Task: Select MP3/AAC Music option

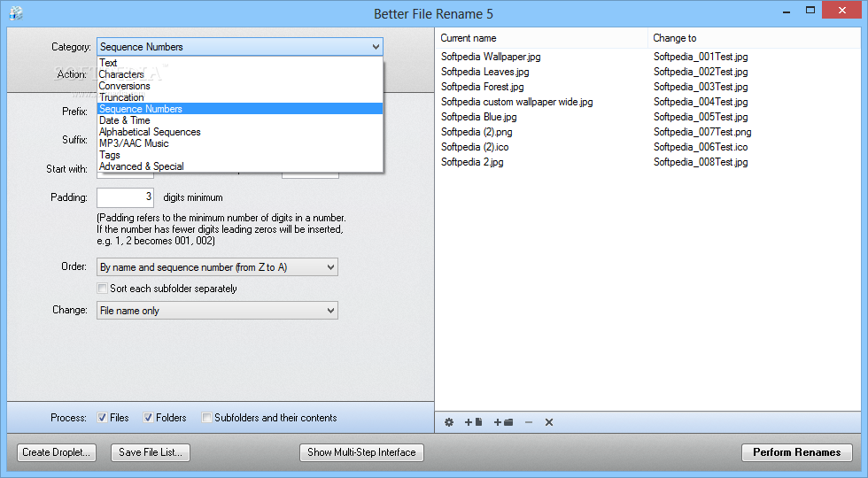Action: (240, 143)
